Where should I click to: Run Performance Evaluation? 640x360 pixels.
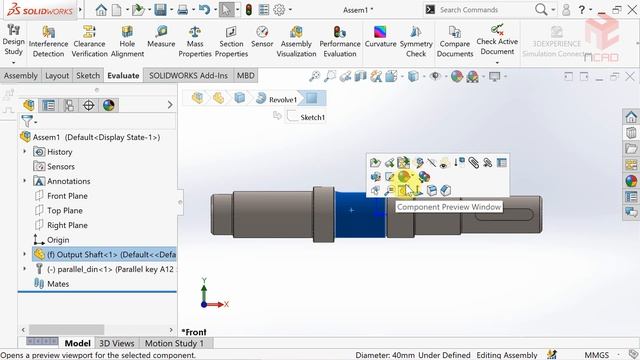(340, 42)
